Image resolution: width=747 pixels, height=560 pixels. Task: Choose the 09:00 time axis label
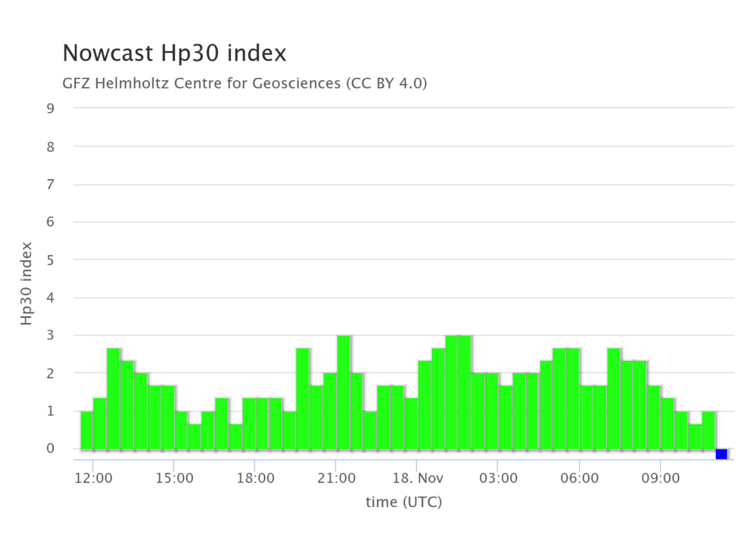[660, 478]
